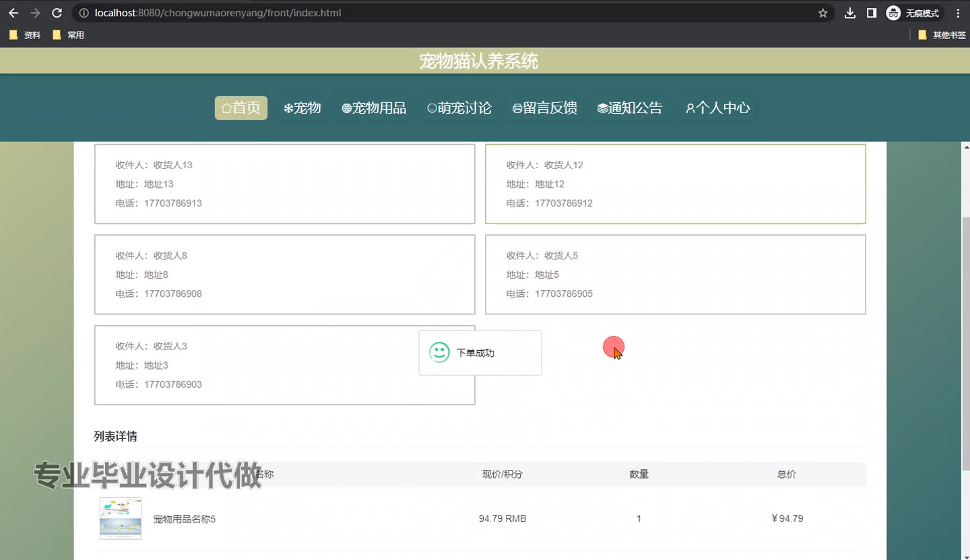Open Chrome three-dot menu
The image size is (970, 560).
[958, 13]
